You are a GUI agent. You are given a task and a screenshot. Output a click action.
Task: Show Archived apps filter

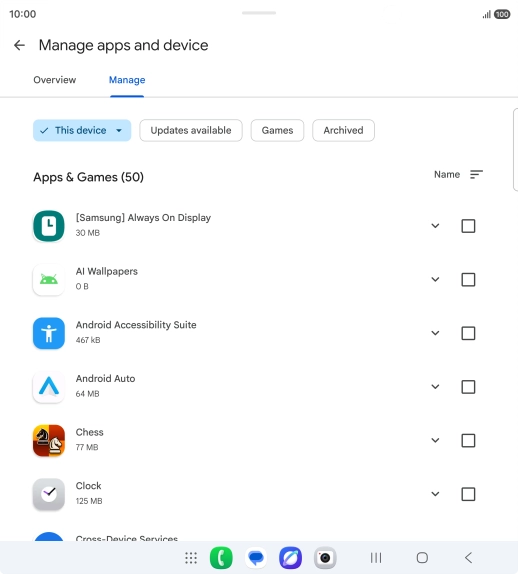[x=343, y=130]
